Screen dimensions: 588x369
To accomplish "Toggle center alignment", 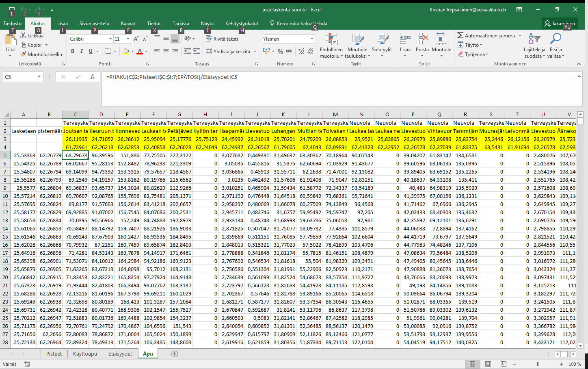I will [x=166, y=51].
